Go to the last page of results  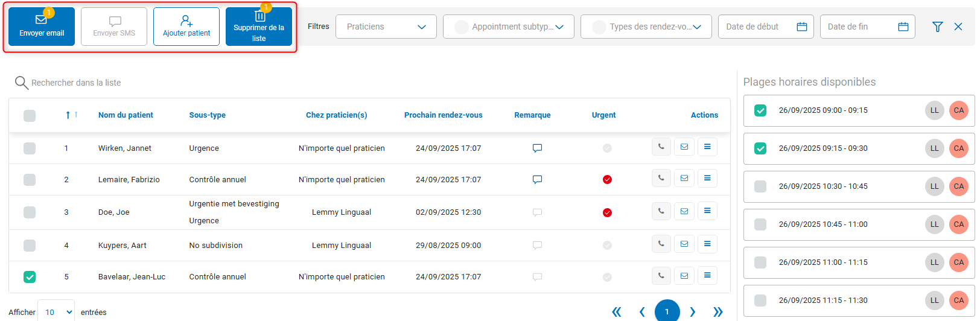pyautogui.click(x=717, y=312)
